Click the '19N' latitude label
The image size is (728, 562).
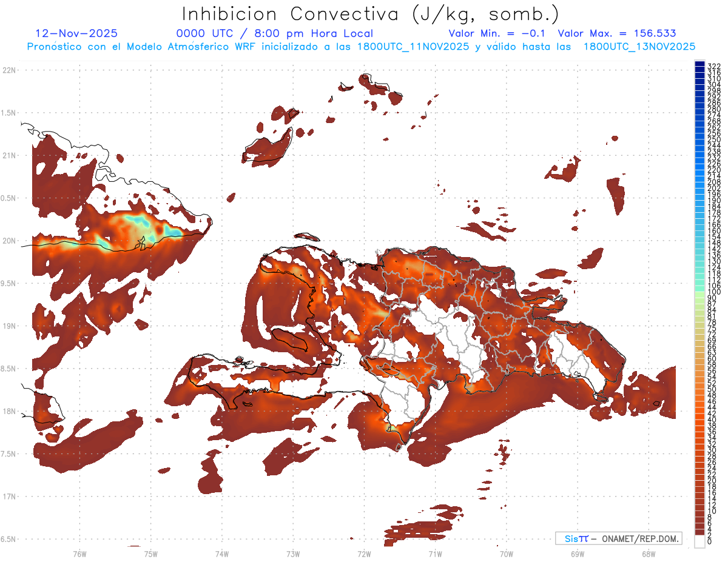[9, 326]
